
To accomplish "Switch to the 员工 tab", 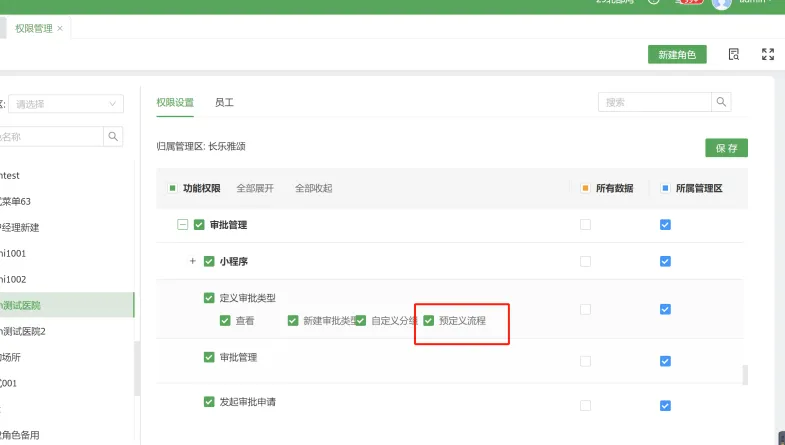I will (224, 103).
